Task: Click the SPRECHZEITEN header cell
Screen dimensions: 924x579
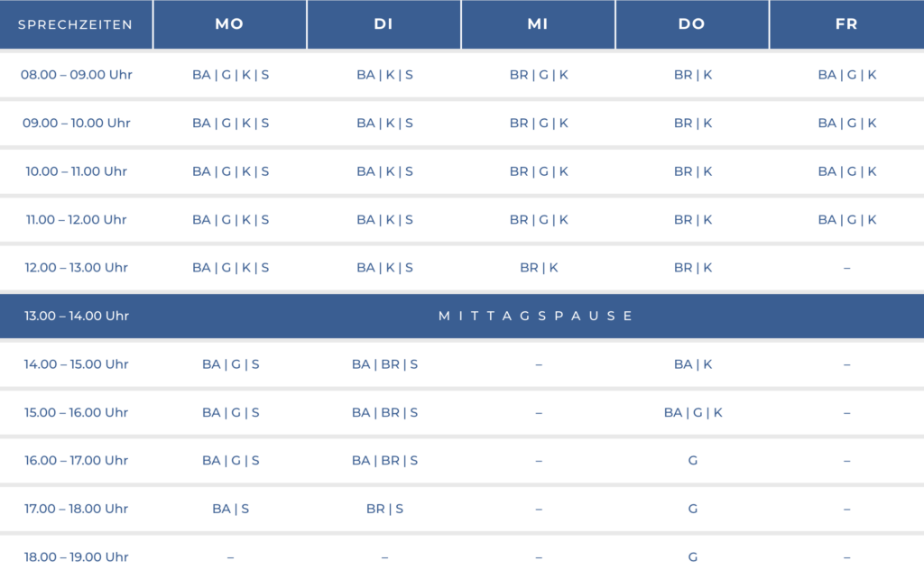Action: pos(76,24)
